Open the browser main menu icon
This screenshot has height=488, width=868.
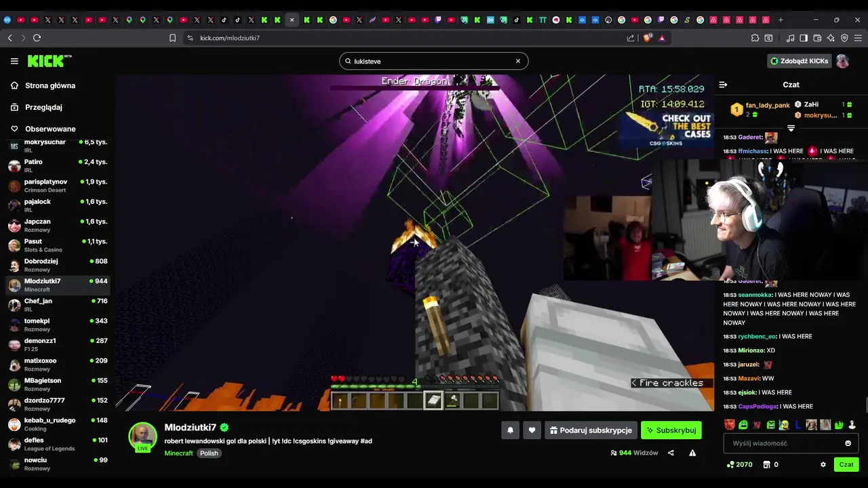pos(858,38)
